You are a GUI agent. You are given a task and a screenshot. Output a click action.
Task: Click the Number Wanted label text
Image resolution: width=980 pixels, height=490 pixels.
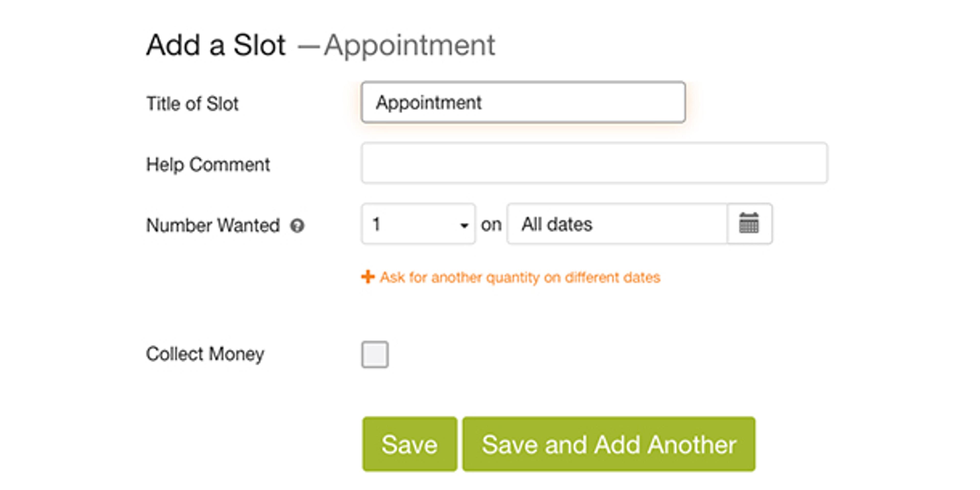tap(213, 225)
